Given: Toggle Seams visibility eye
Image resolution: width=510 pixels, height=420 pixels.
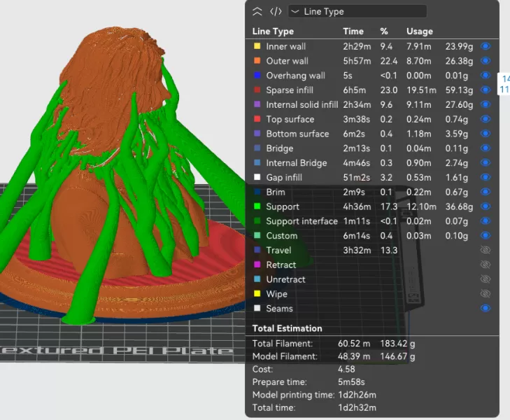Looking at the screenshot, I should coord(486,308).
